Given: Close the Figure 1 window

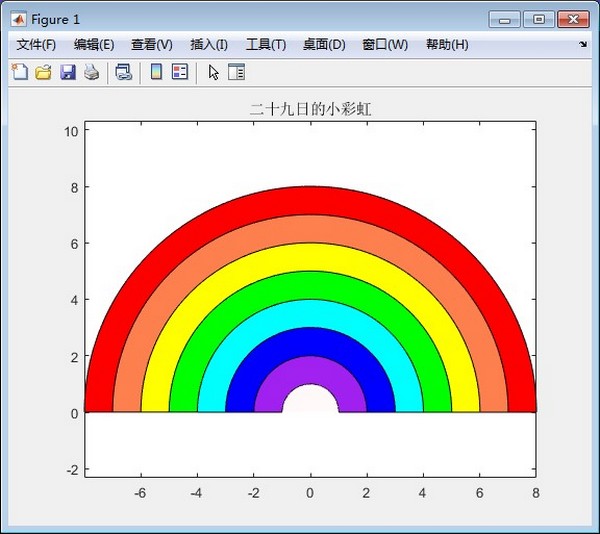Looking at the screenshot, I should click(573, 19).
